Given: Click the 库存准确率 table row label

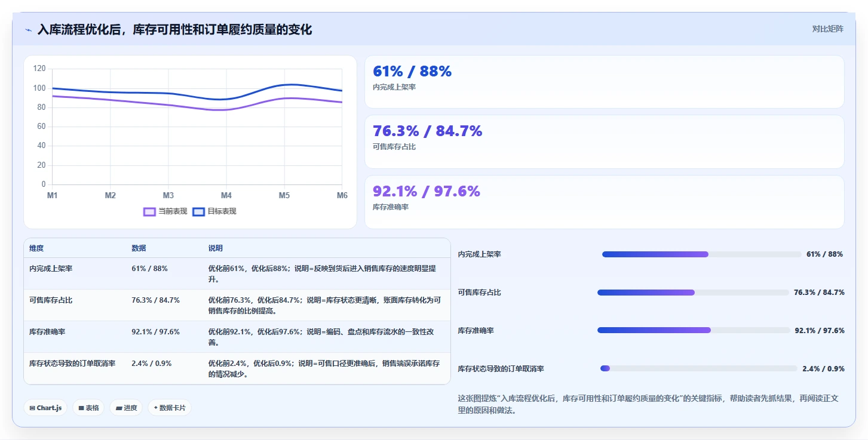Looking at the screenshot, I should [x=47, y=332].
